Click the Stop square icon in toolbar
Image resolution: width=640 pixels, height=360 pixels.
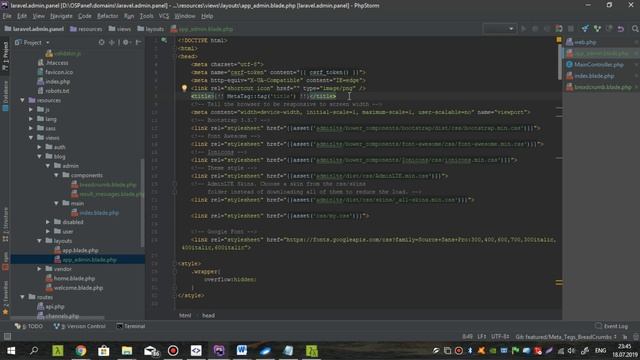click(571, 29)
